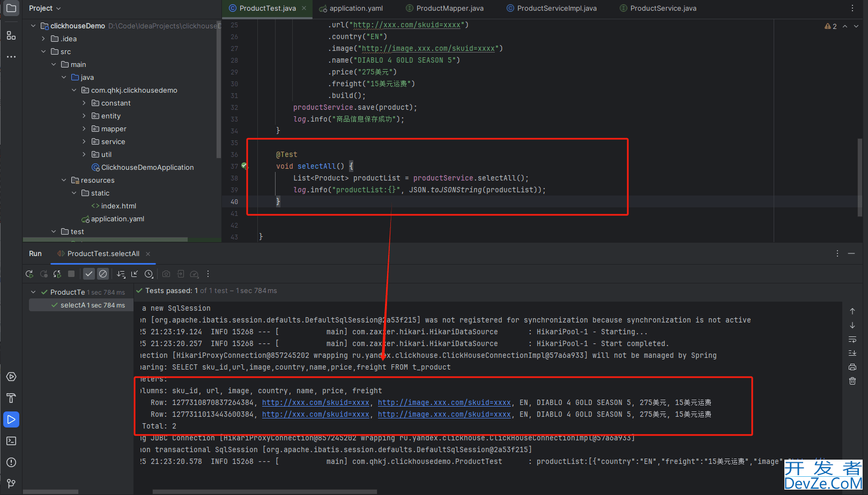Viewport: 868px width, 495px height.
Task: Expand the util package
Action: tap(84, 154)
